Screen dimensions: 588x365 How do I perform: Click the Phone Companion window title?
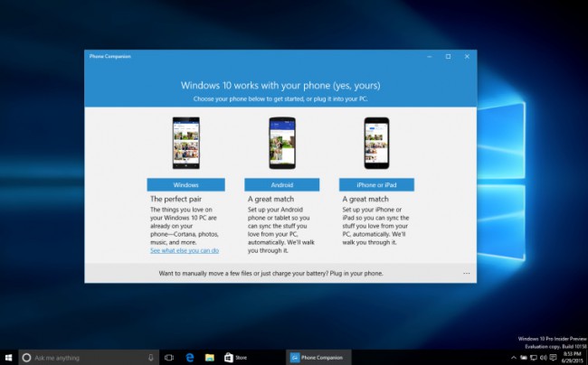109,57
